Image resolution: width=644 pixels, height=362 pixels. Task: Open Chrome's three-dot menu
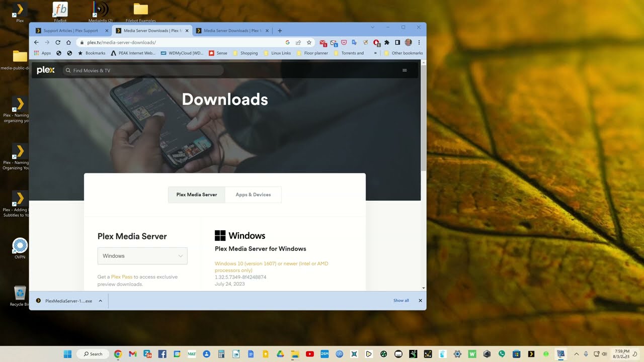pos(419,43)
